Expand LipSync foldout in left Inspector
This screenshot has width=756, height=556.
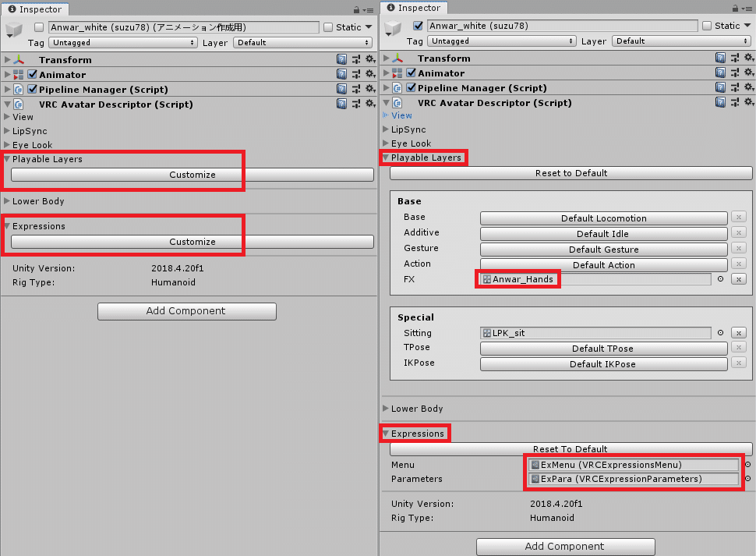tap(7, 131)
